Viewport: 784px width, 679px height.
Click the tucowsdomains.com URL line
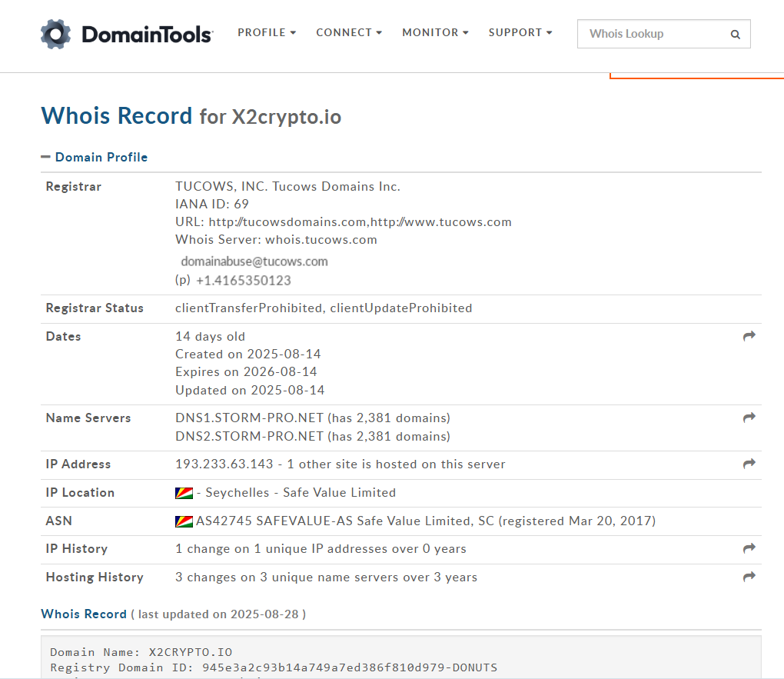(343, 221)
